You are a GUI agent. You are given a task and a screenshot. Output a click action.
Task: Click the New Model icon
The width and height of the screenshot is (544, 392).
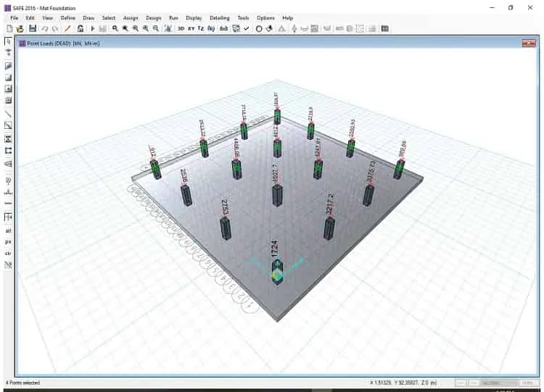[9, 28]
